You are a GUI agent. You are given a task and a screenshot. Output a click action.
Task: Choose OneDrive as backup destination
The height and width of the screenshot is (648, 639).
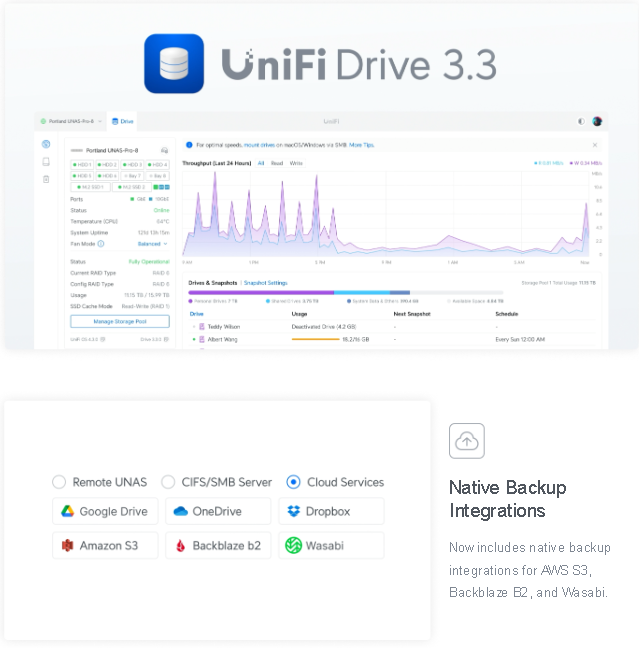tap(218, 511)
